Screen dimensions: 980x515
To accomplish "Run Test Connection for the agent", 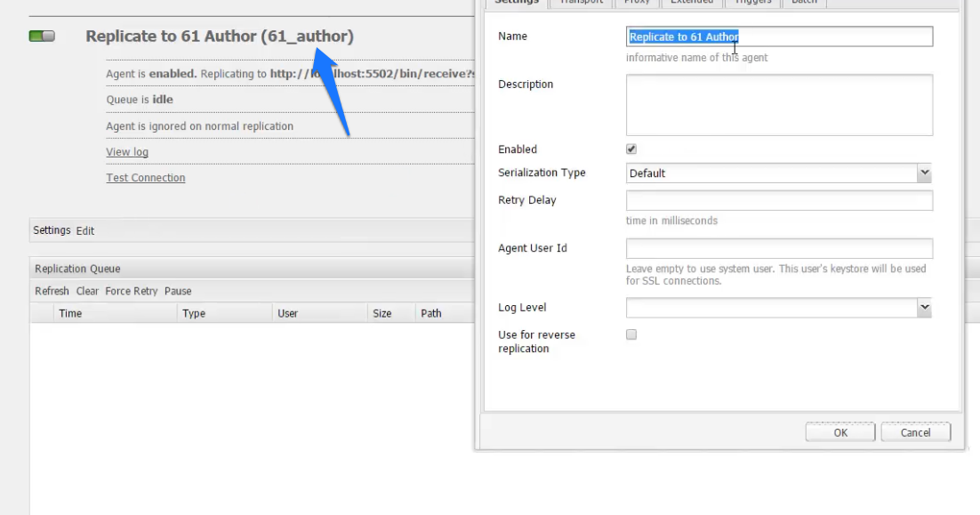I will pos(145,177).
